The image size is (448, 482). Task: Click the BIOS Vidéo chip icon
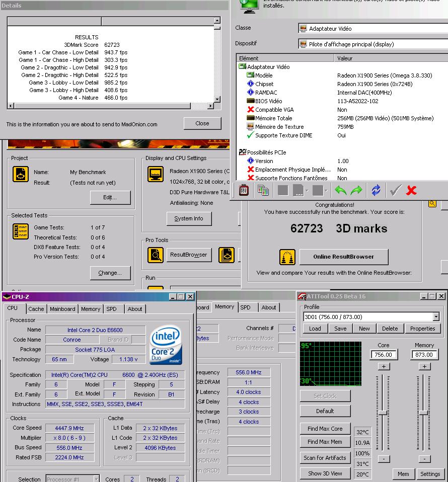click(251, 101)
